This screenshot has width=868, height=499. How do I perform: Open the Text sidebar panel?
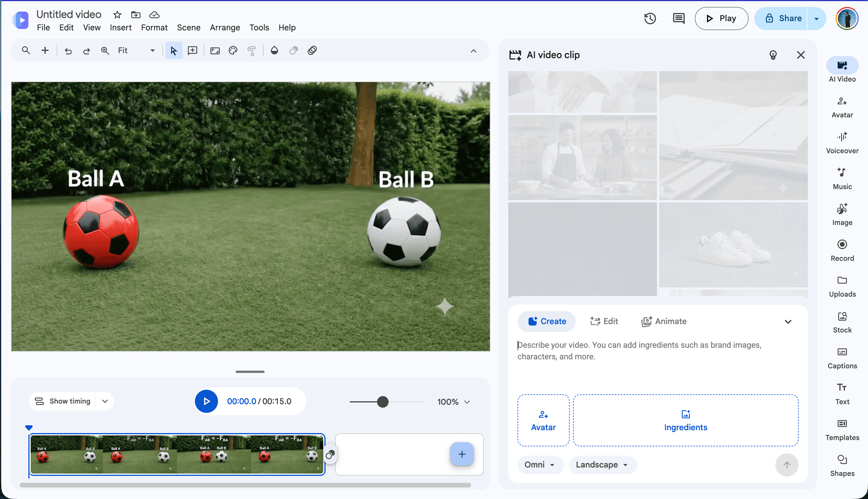coord(842,394)
